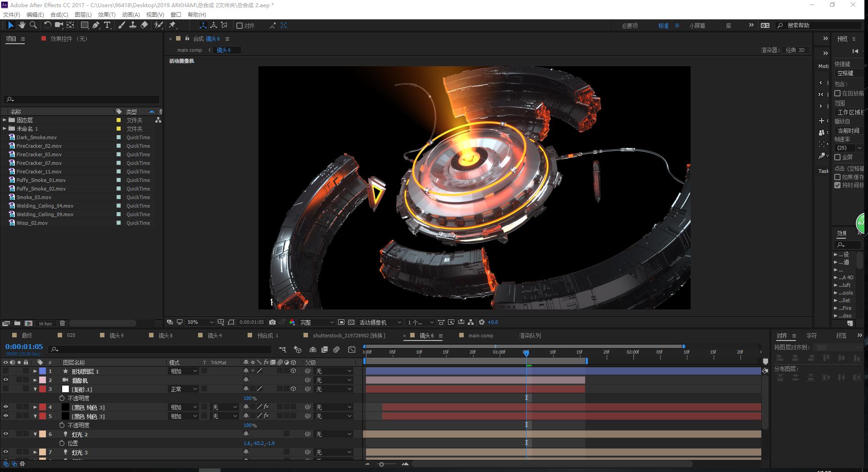This screenshot has width=868, height=472.
Task: Check the 全屏 option in preview panel
Action: (x=837, y=157)
